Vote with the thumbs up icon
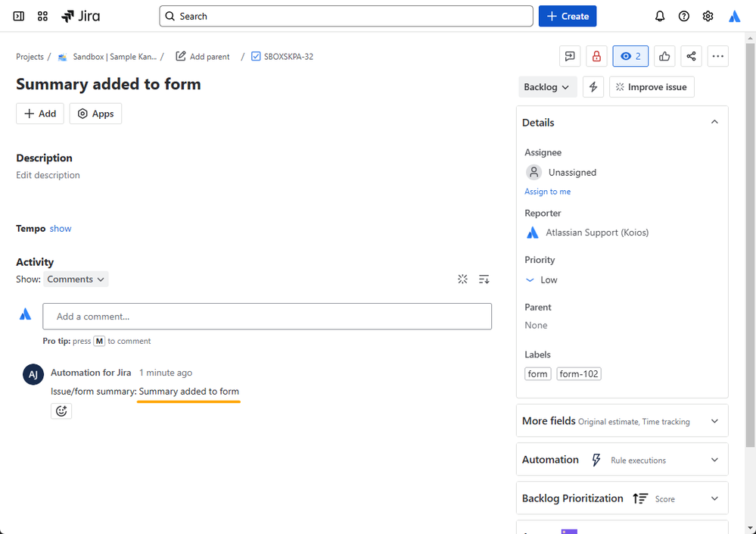756x534 pixels. coord(664,57)
